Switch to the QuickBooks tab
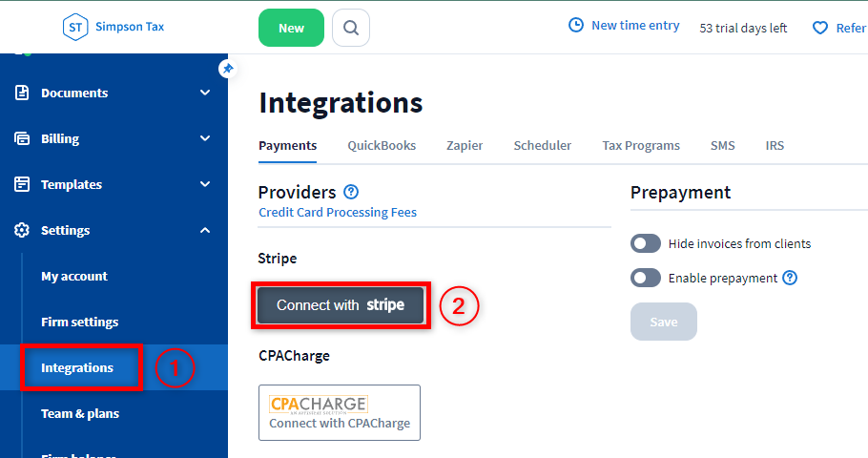 coord(382,146)
